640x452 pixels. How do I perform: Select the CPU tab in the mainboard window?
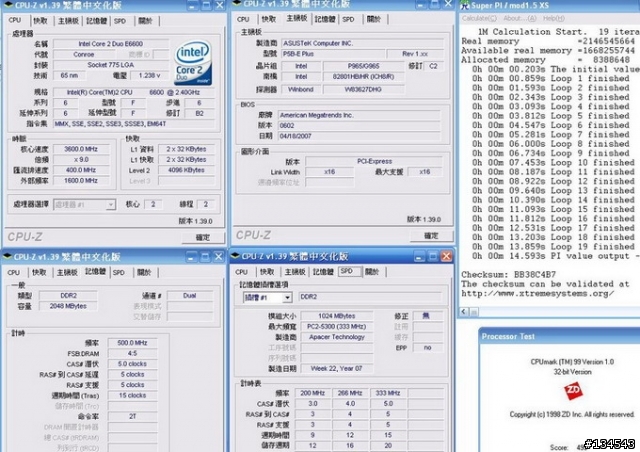click(243, 19)
